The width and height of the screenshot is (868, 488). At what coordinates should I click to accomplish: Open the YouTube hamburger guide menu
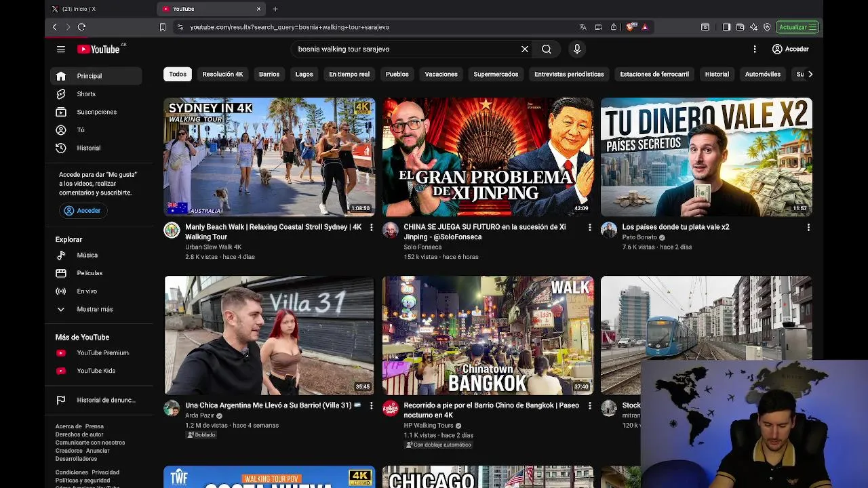pyautogui.click(x=61, y=49)
